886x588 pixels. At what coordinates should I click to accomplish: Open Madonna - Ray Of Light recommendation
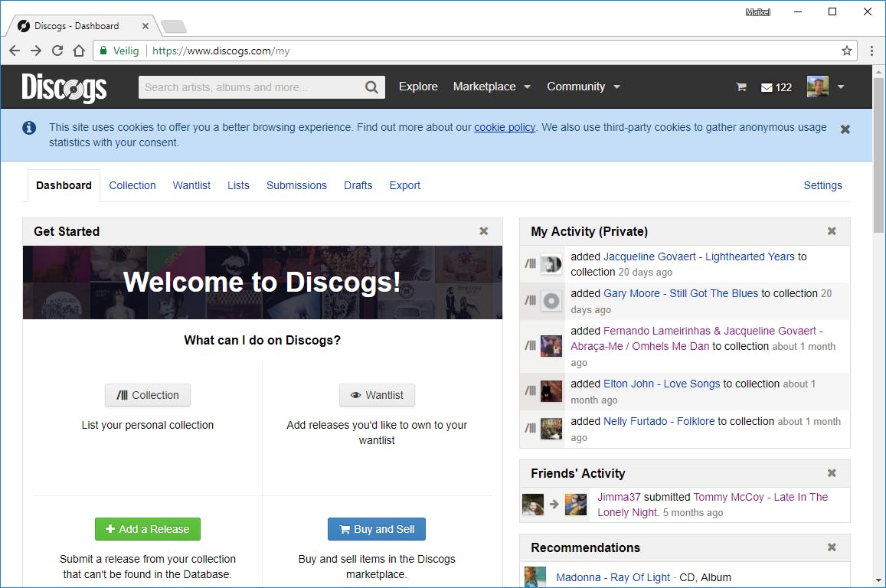tap(613, 577)
